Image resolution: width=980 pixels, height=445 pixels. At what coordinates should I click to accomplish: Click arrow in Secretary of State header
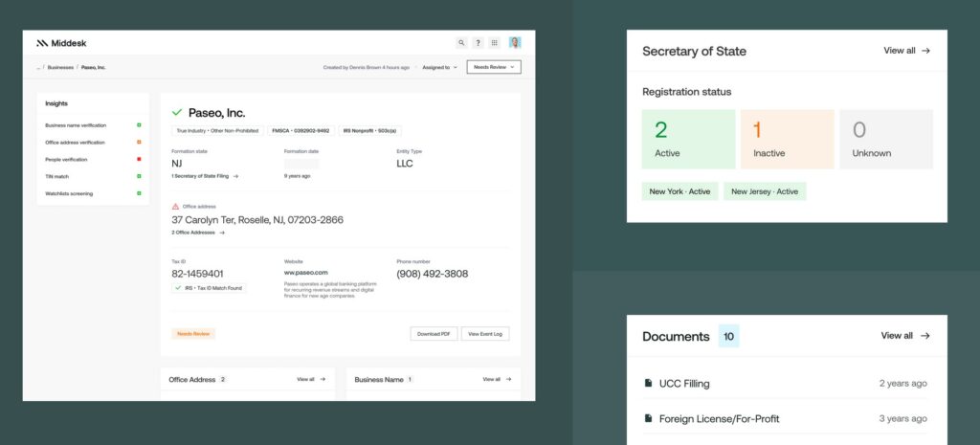coord(925,51)
